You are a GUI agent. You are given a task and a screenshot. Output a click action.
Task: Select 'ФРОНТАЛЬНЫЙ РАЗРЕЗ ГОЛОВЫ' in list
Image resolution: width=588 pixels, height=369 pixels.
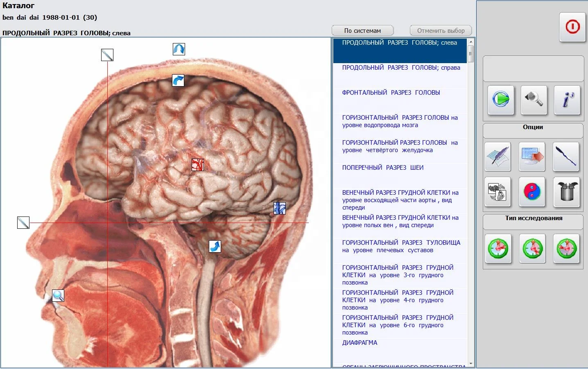(x=391, y=93)
